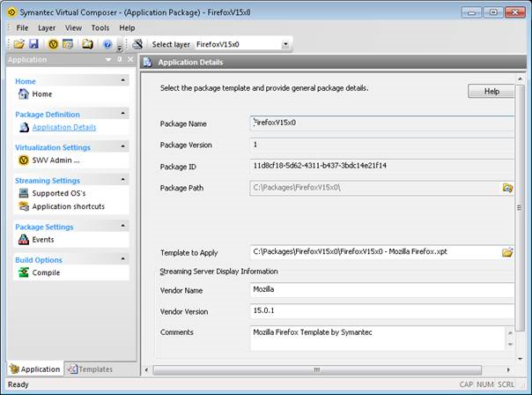Image resolution: width=532 pixels, height=395 pixels.
Task: Collapse the Virtualization Settings section
Action: click(122, 146)
